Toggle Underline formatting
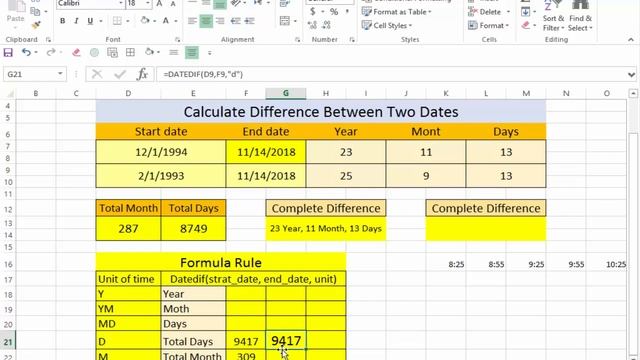The height and width of the screenshot is (360, 640). click(90, 21)
